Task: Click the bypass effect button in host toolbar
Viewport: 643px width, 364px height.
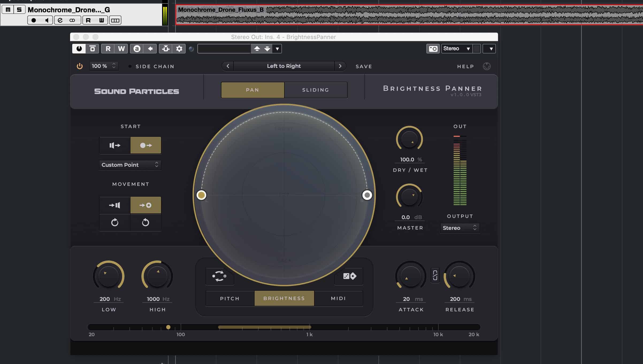Action: click(93, 49)
